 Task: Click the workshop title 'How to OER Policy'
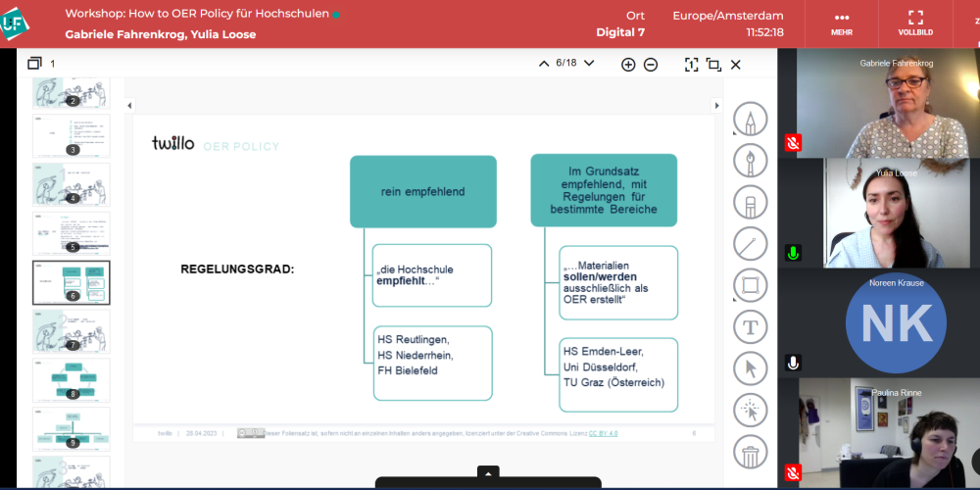tap(197, 14)
